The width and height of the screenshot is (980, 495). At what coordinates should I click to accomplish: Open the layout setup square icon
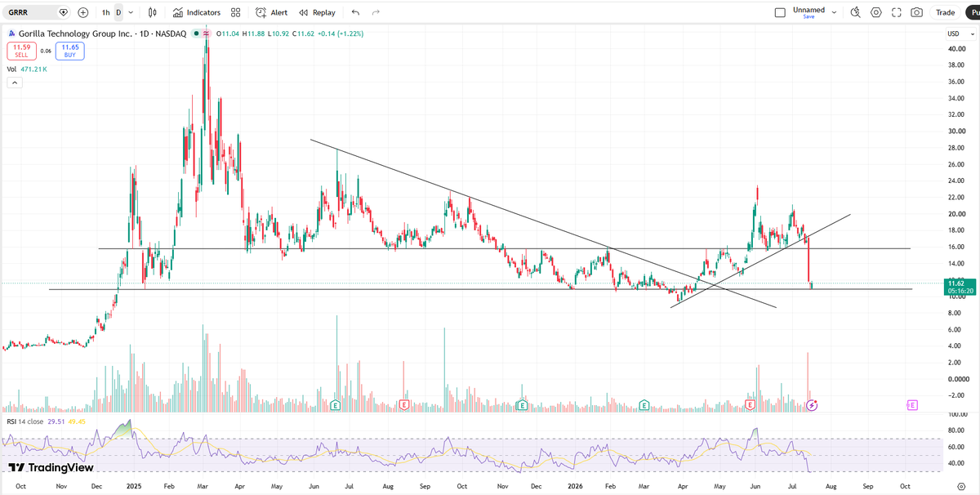tap(780, 12)
